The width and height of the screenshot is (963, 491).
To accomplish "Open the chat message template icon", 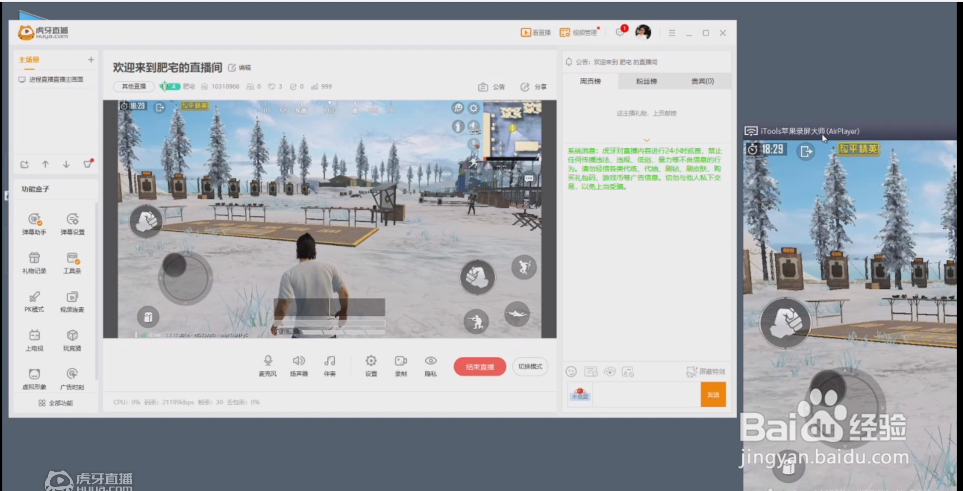I will pos(591,371).
